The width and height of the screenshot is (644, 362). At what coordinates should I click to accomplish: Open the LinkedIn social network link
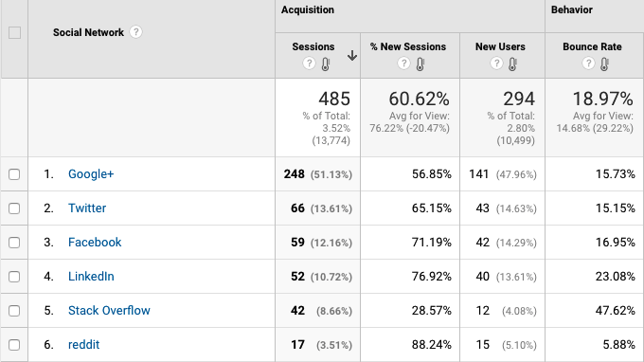pos(91,277)
